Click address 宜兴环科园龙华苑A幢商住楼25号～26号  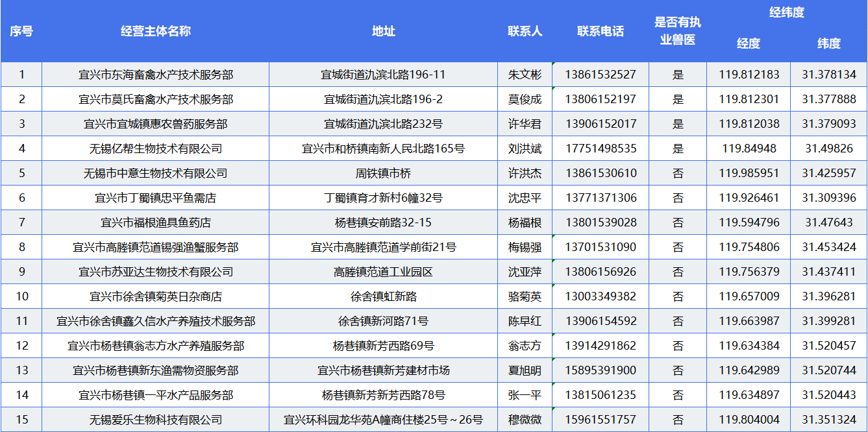coord(384,420)
